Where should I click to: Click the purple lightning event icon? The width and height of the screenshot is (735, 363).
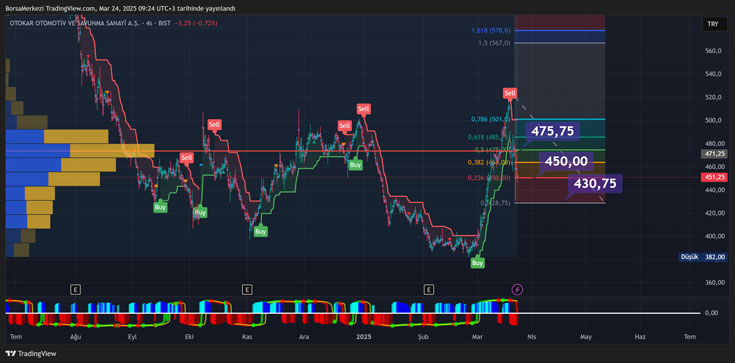(517, 289)
